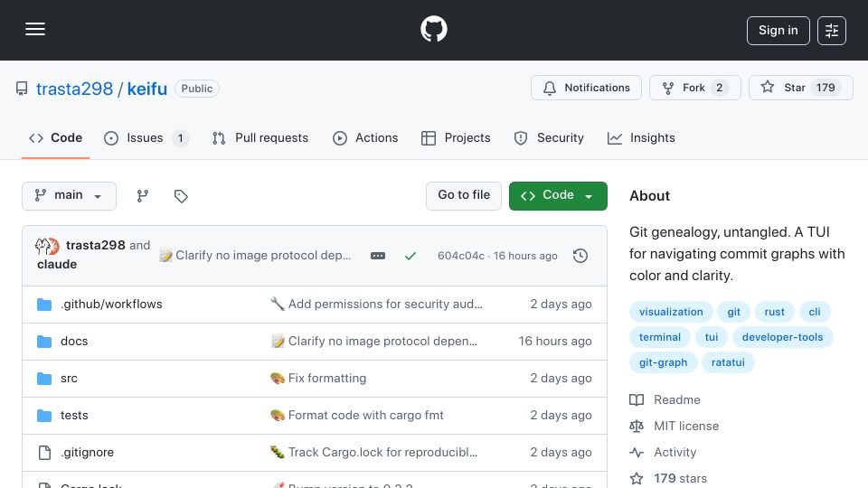
Task: Open the docs folder
Action: (74, 342)
